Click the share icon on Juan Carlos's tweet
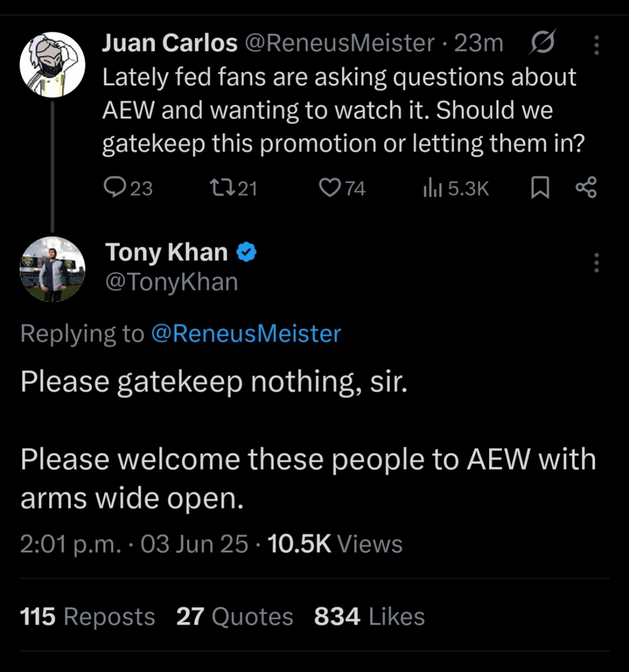 (585, 188)
